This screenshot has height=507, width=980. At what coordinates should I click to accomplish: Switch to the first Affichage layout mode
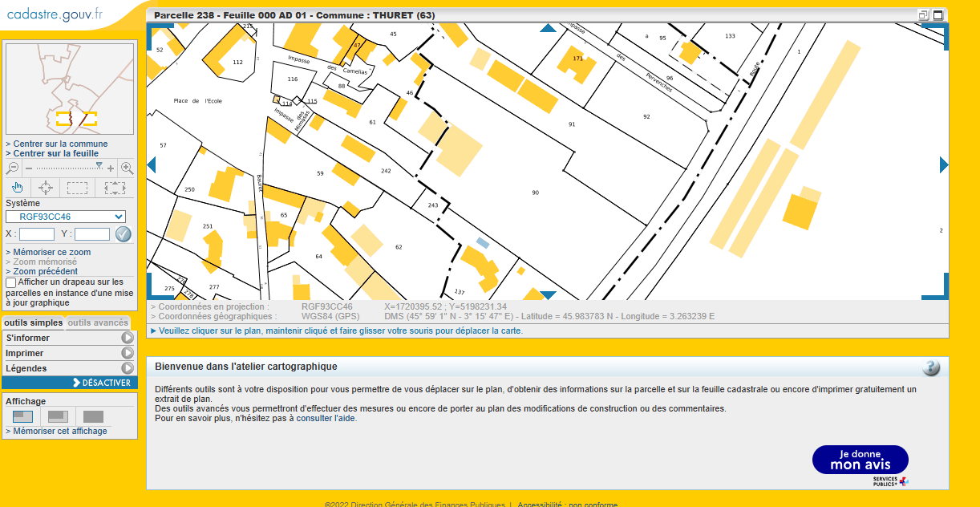coord(23,416)
